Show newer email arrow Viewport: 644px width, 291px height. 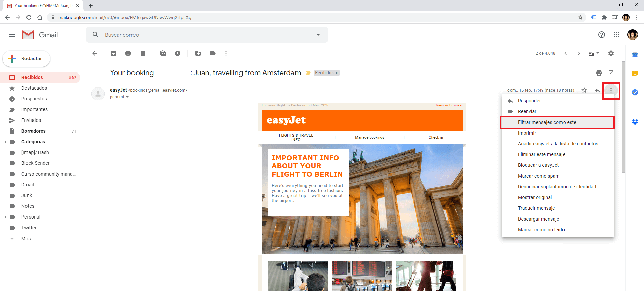566,53
